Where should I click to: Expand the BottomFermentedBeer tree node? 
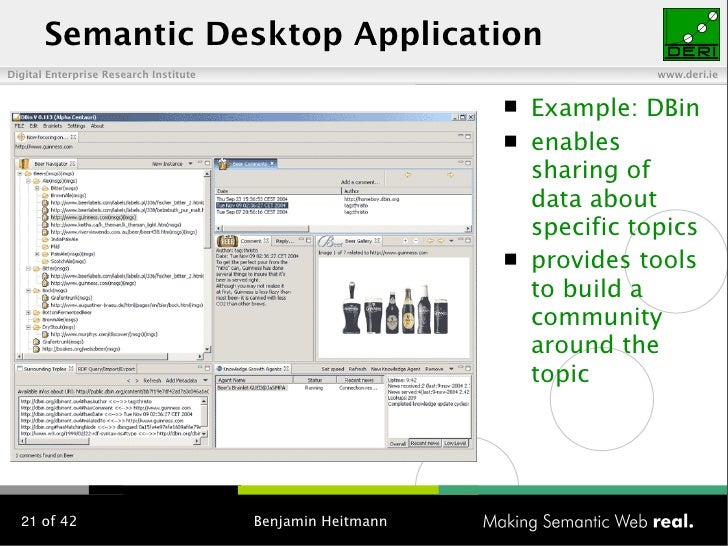[28, 312]
